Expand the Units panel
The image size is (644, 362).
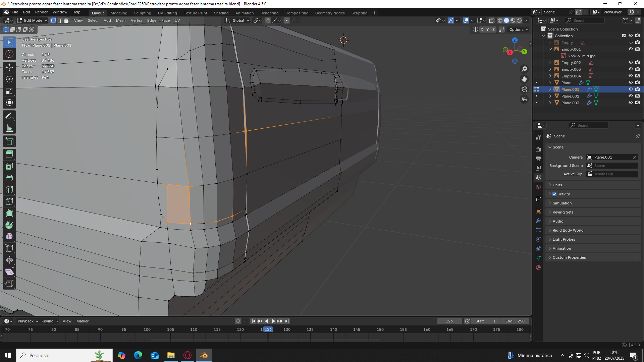tap(557, 185)
